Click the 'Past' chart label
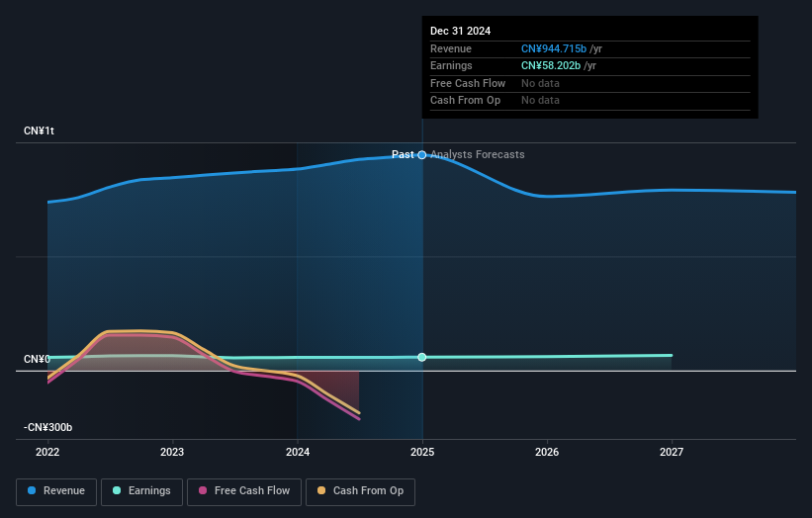Image resolution: width=812 pixels, height=518 pixels. coord(403,155)
